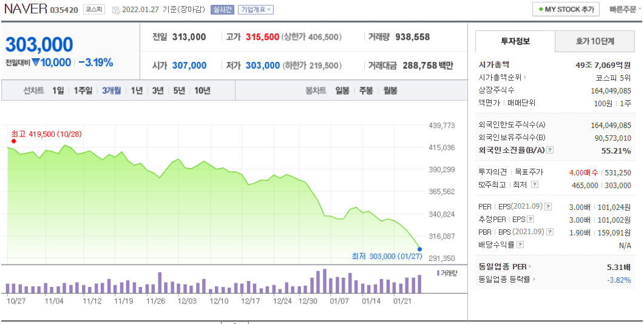Open help icon next to 52주최고 최저
This screenshot has height=324, width=644.
pos(534,185)
